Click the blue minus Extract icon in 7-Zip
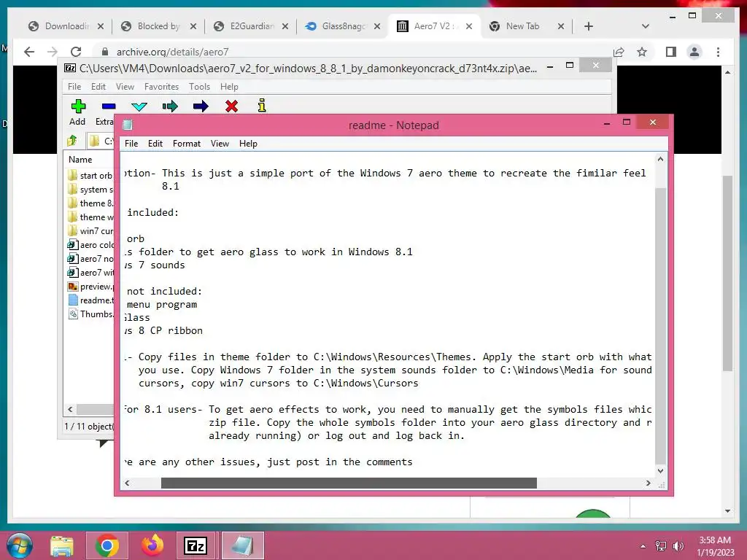 [x=109, y=106]
